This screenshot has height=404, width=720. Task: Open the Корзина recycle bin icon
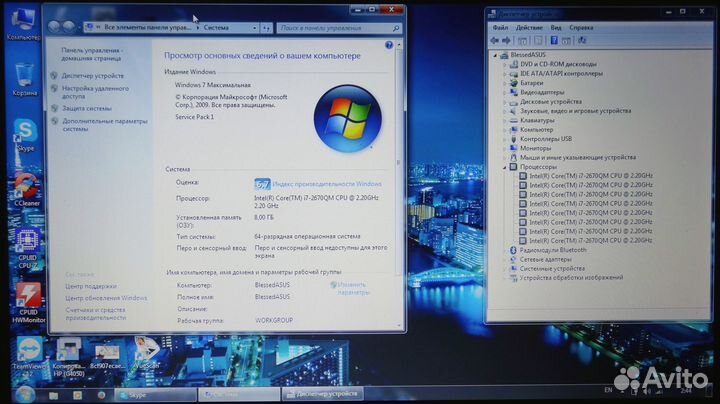pos(24,79)
